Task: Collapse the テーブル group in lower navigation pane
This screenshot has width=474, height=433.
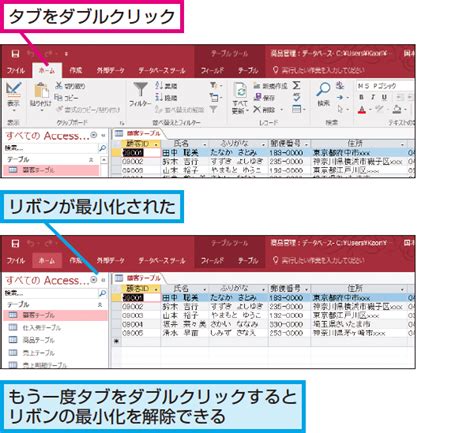Action: point(100,305)
